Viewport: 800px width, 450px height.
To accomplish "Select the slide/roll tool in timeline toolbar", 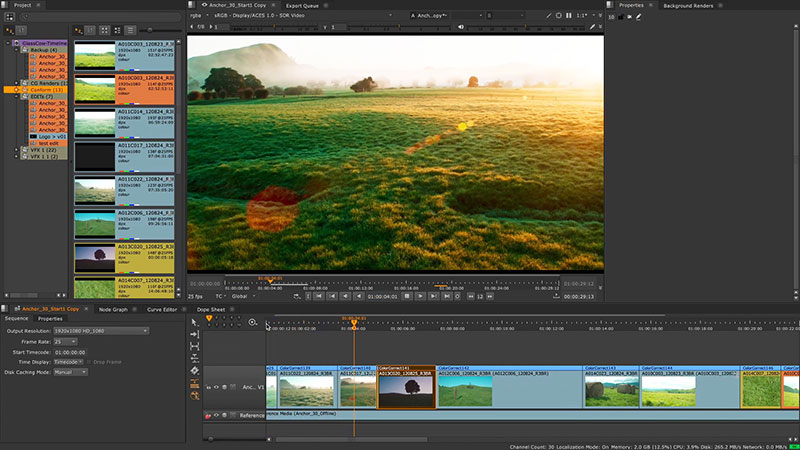I will pos(194,358).
